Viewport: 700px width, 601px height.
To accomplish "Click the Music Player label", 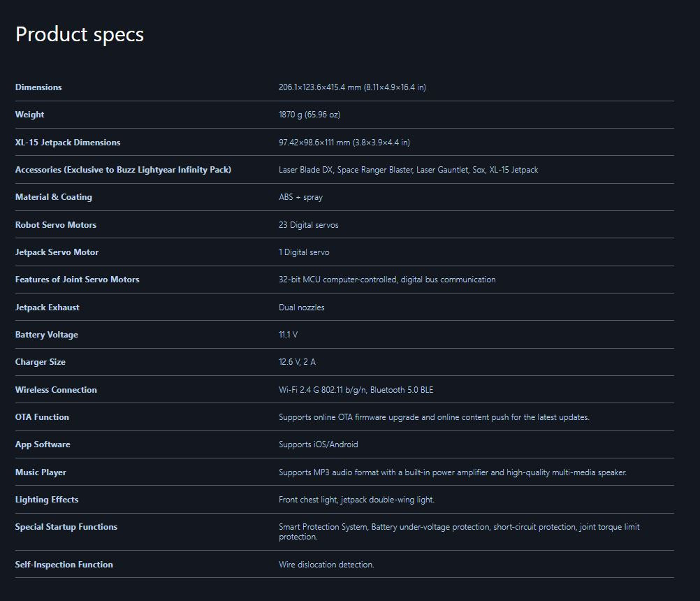I will point(41,472).
